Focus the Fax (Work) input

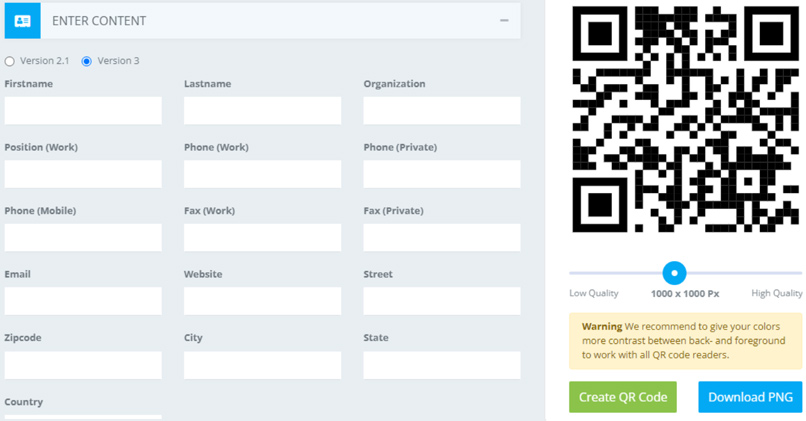click(x=263, y=237)
